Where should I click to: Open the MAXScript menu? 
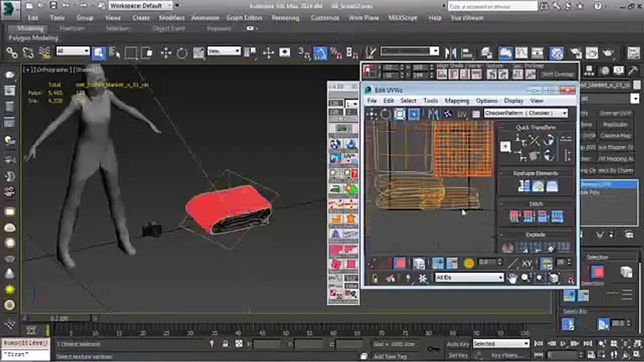[x=403, y=18]
